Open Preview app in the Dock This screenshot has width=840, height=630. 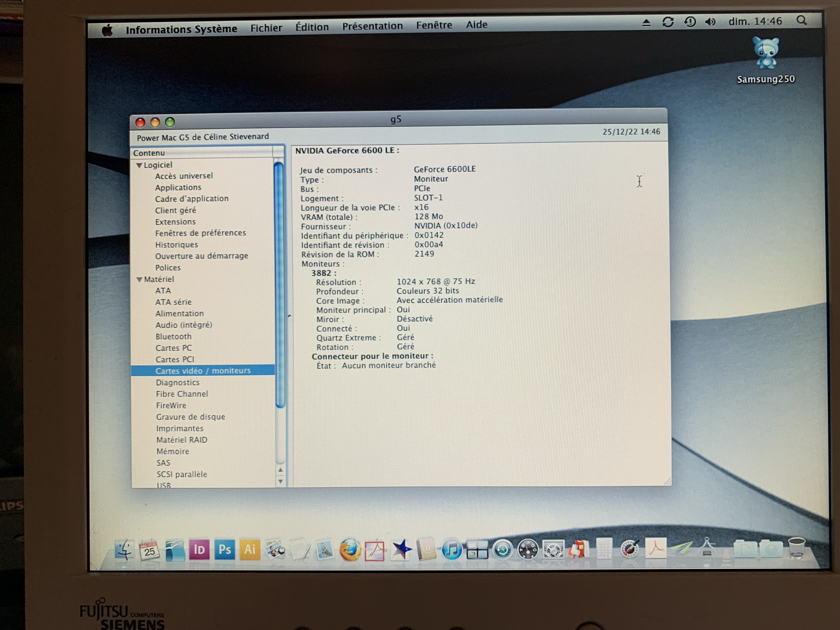click(275, 550)
